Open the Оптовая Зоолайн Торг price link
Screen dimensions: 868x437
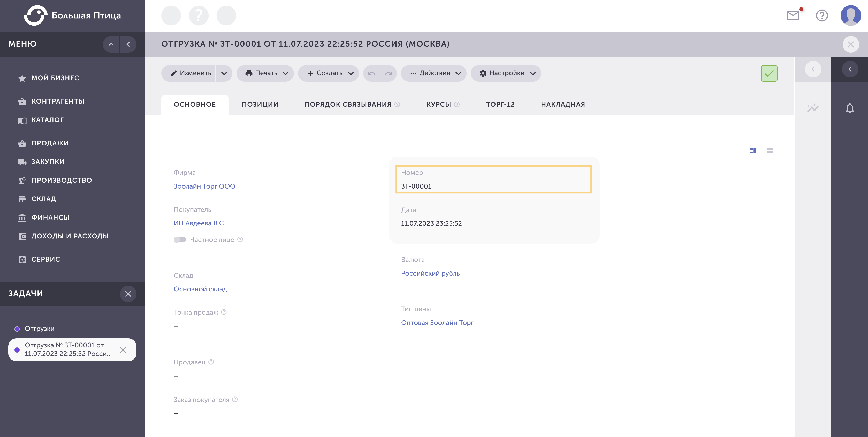pyautogui.click(x=437, y=323)
